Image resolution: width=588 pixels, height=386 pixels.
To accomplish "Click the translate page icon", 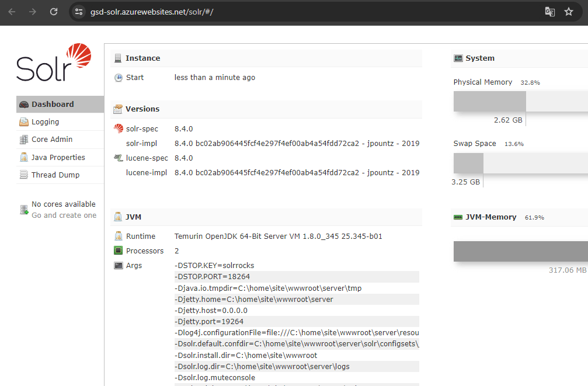I will (x=549, y=12).
